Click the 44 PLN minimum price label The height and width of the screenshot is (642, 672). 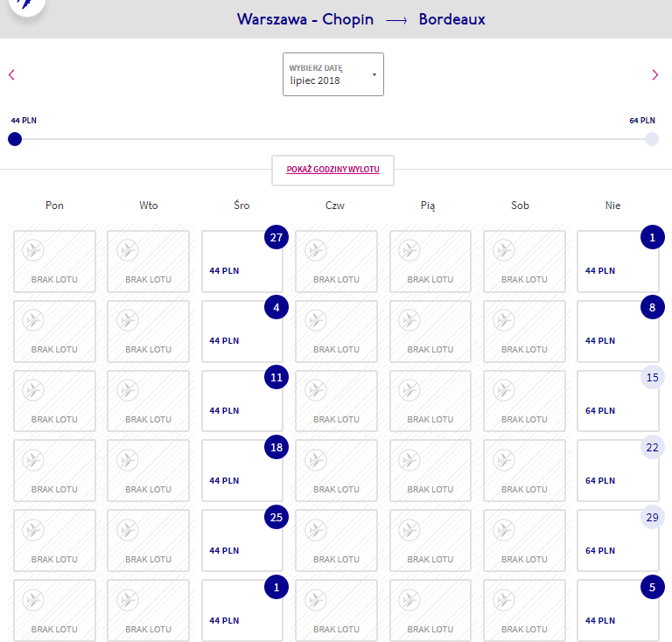(24, 121)
